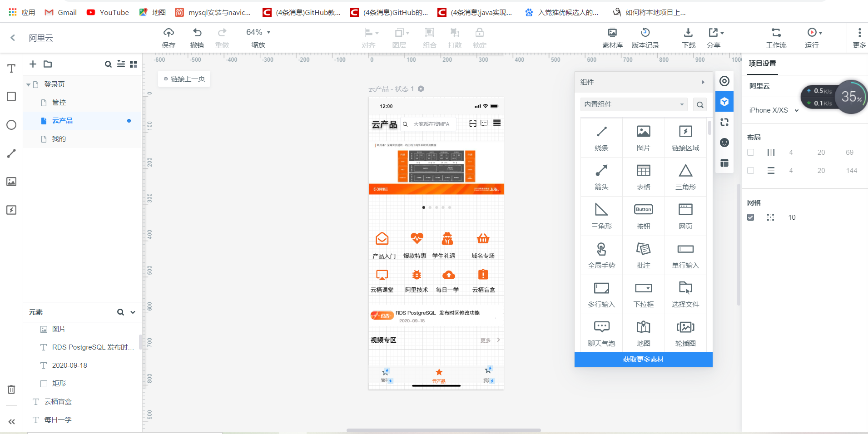The height and width of the screenshot is (434, 868).
Task: Expand the elements panel chevron
Action: click(x=133, y=312)
